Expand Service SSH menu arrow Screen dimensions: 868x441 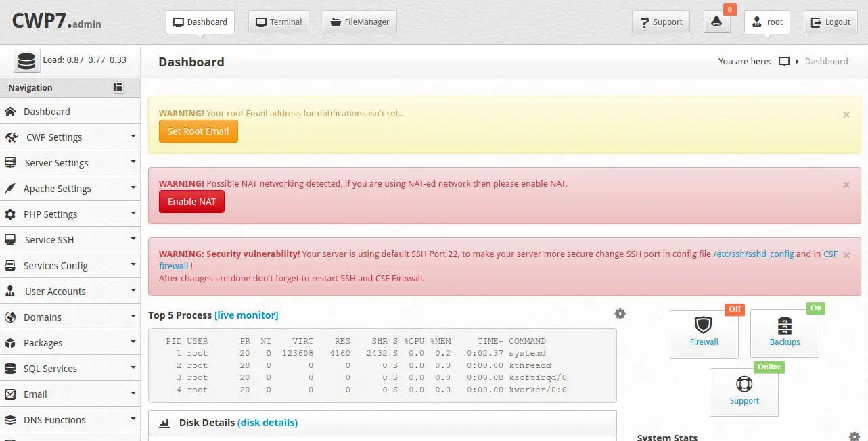133,239
